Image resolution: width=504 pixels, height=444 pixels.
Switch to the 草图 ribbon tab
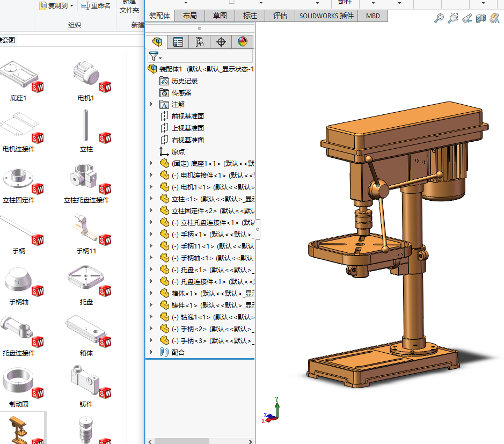click(x=220, y=16)
